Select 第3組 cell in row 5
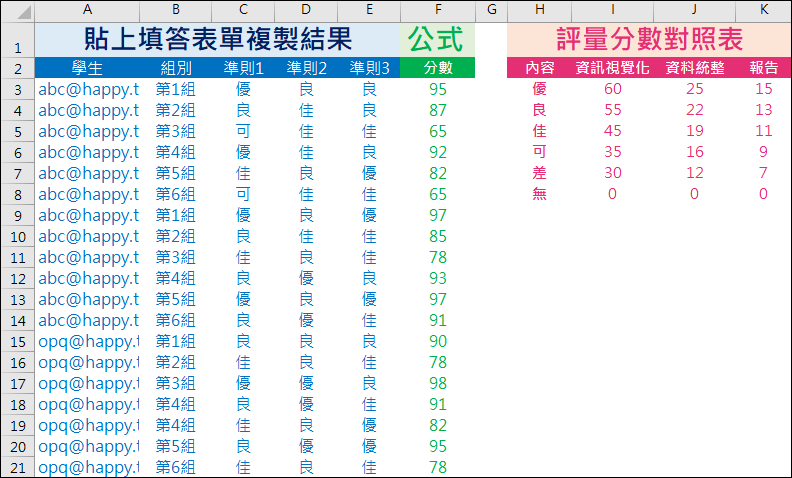 (x=176, y=131)
